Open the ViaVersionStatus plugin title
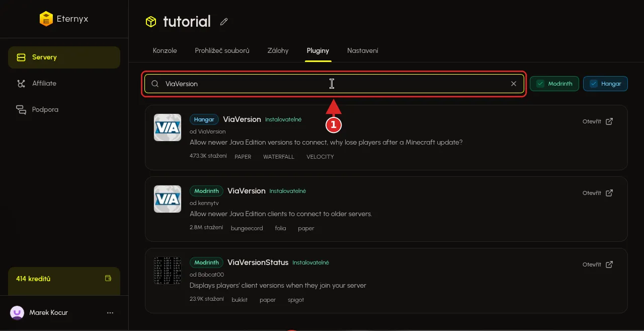This screenshot has height=331, width=644. tap(258, 262)
